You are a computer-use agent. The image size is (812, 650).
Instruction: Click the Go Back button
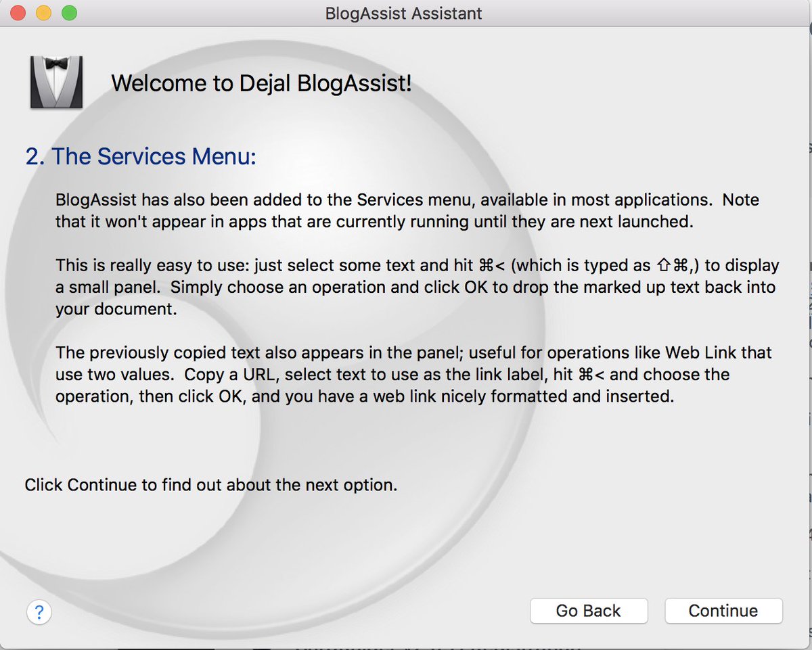coord(588,611)
